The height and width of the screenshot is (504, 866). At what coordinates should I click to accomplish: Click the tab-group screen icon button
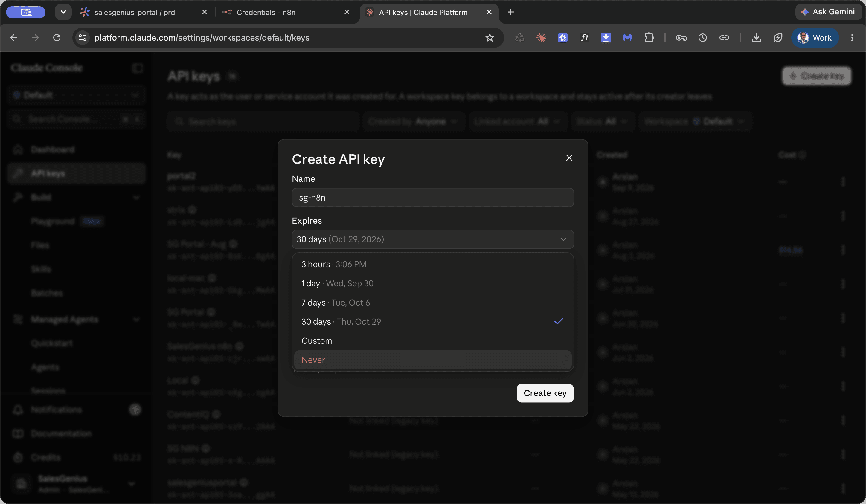click(x=26, y=12)
